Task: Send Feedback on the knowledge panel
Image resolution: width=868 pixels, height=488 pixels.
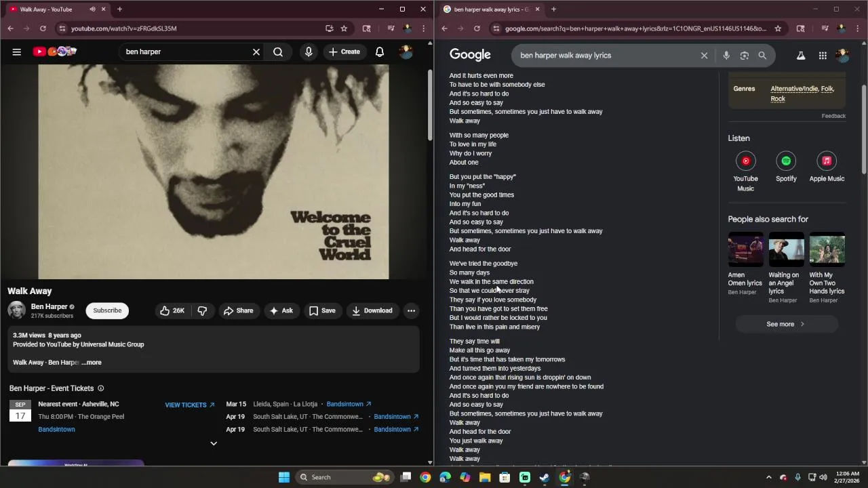Action: (x=833, y=116)
